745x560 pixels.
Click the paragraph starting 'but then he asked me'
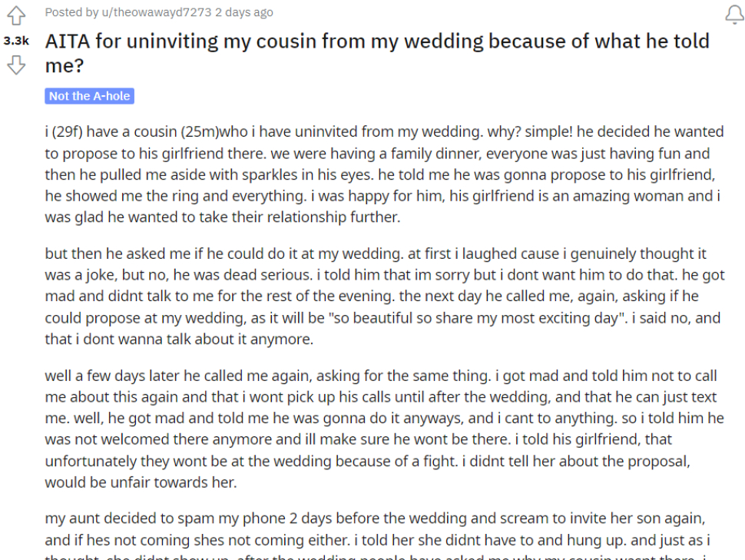[x=385, y=297]
